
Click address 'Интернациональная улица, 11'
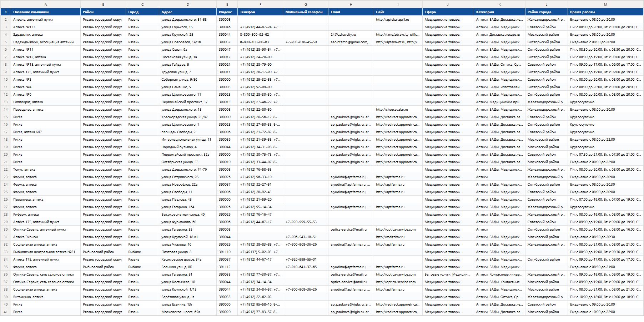(188, 139)
